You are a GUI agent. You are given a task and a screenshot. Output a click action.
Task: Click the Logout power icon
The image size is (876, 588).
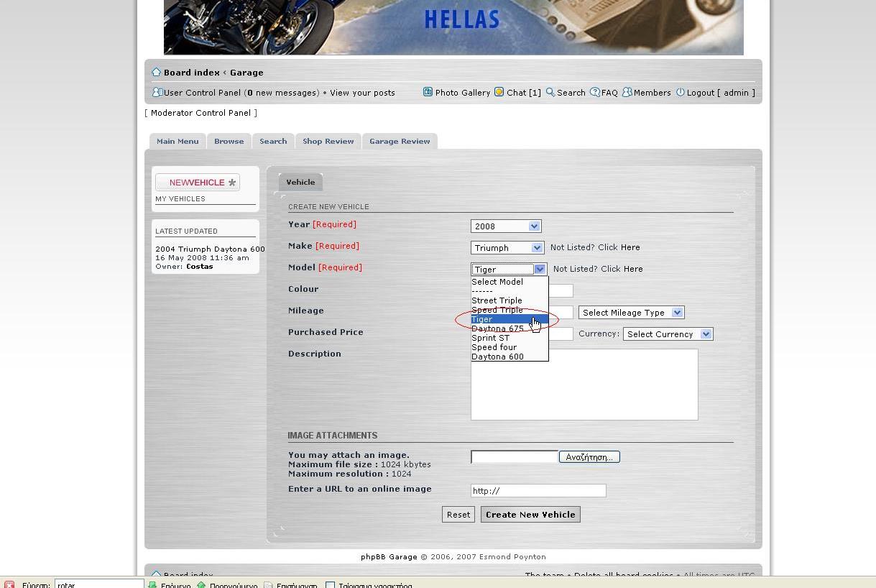pyautogui.click(x=680, y=92)
